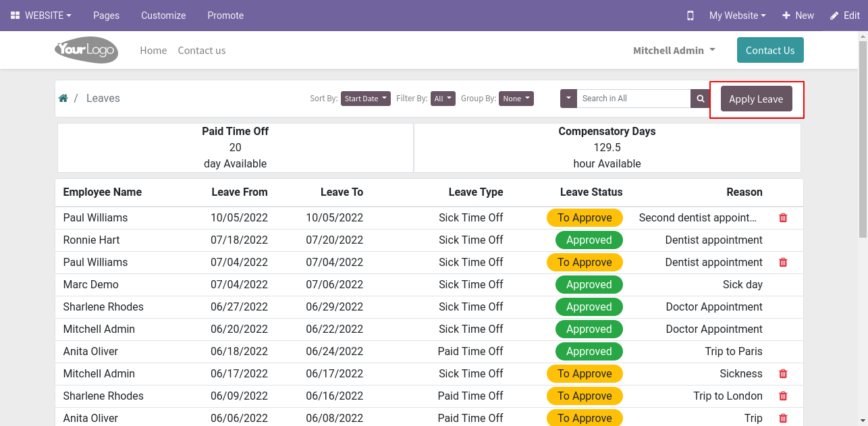Delete the Trip to London leave
The height and width of the screenshot is (426, 868).
point(783,396)
